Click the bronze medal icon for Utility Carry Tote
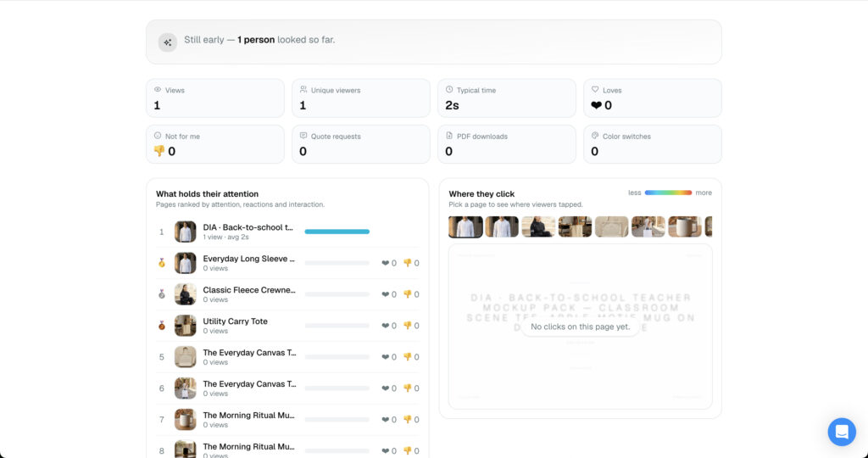Viewport: 868px width, 458px height. click(x=162, y=326)
